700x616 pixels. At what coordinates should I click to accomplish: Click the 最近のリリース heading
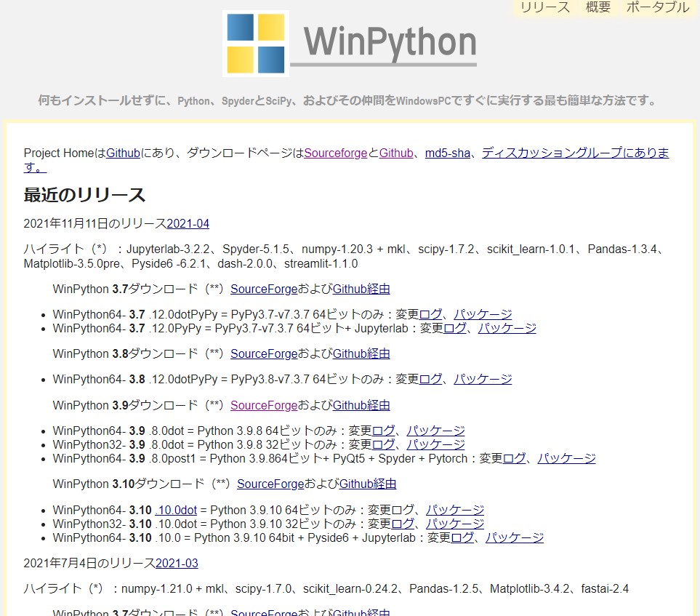coord(84,195)
